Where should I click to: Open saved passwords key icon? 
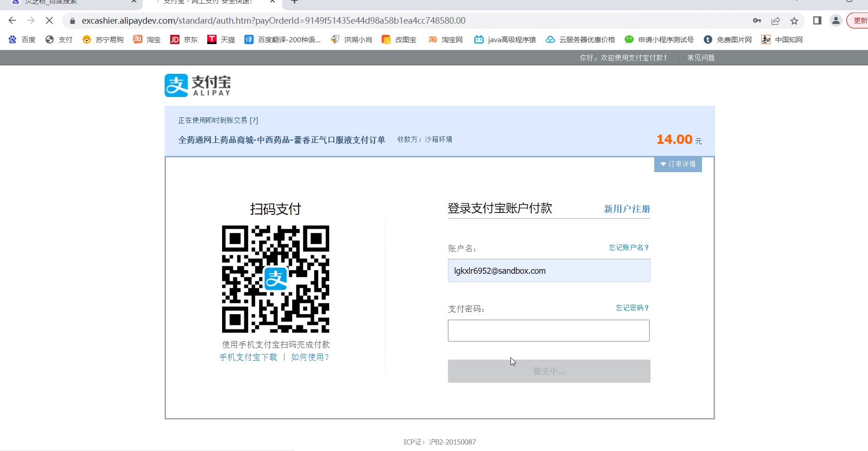tap(757, 20)
